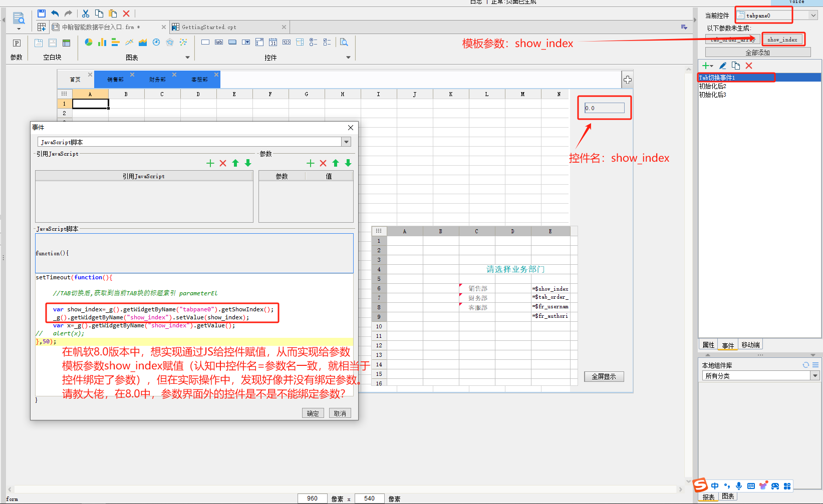This screenshot has height=504, width=823.
Task: Click the 确定 button in event dialog
Action: 313,413
